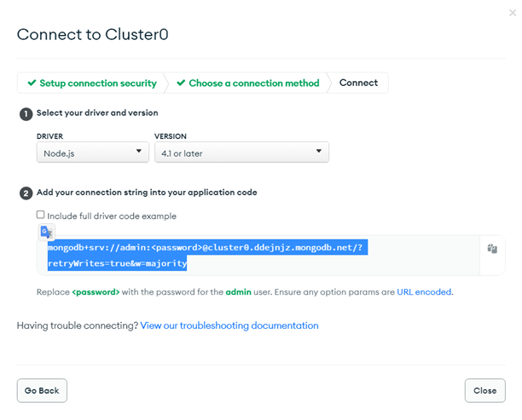Copy the connection string with the copy icon
The width and height of the screenshot is (522, 420).
[x=492, y=249]
